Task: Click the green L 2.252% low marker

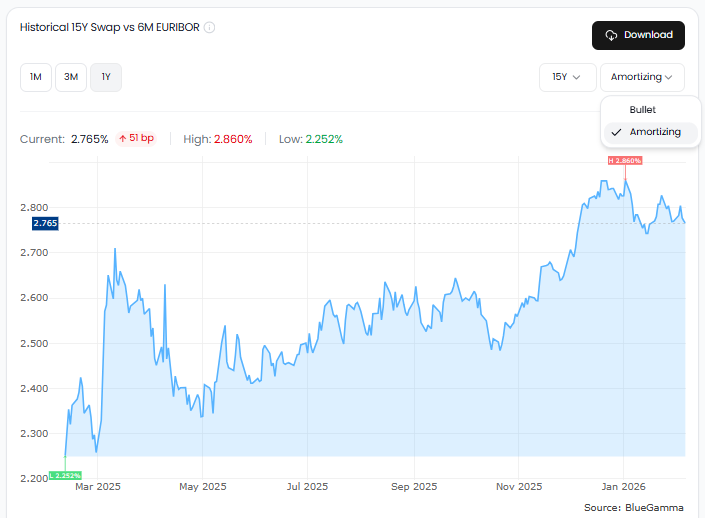Action: [65, 475]
